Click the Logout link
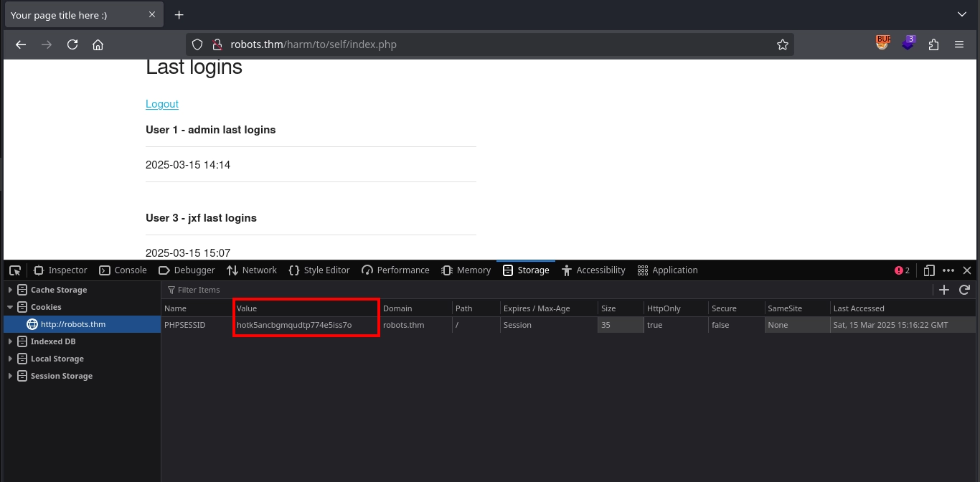The width and height of the screenshot is (980, 482). click(162, 104)
